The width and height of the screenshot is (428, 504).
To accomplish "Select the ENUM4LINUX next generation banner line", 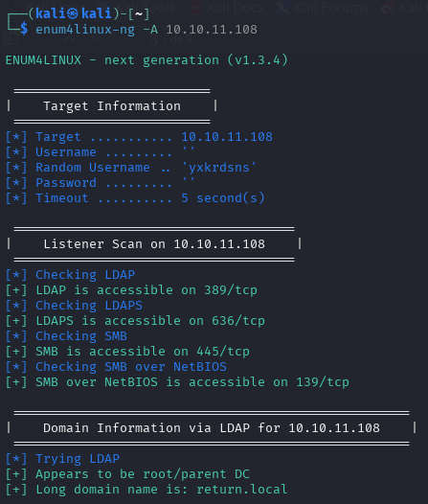I will point(146,60).
